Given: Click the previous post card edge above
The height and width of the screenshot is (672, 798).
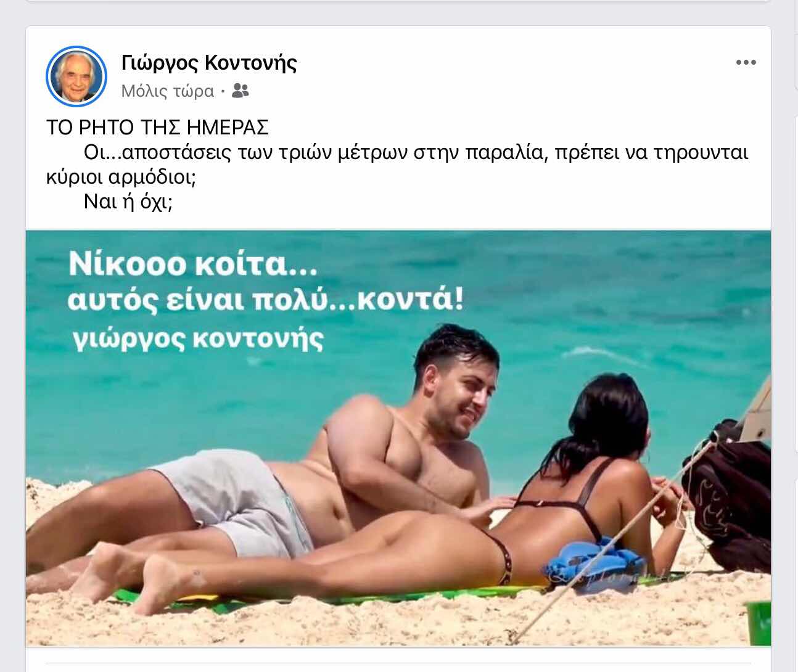Looking at the screenshot, I should [x=398, y=1].
